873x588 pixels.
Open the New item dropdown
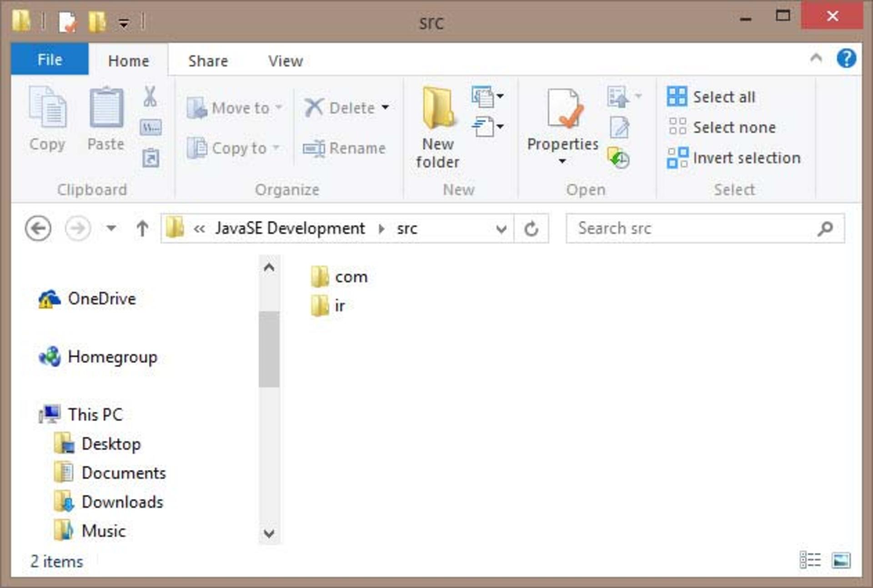[x=487, y=96]
